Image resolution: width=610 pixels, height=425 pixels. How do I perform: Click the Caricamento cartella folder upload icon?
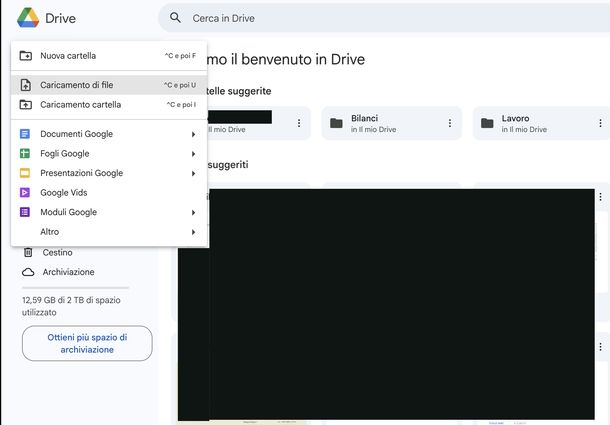tap(26, 105)
